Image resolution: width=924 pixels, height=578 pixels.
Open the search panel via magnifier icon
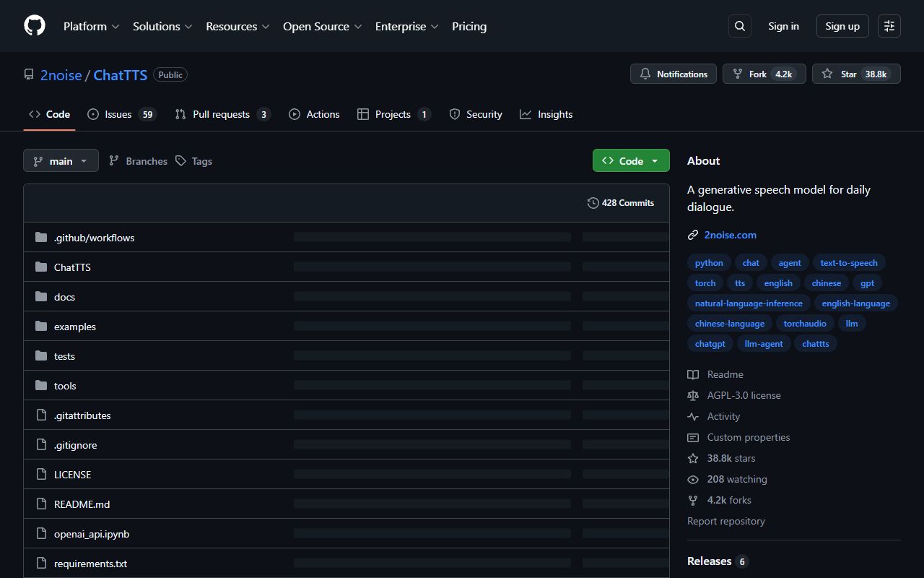[x=739, y=25]
